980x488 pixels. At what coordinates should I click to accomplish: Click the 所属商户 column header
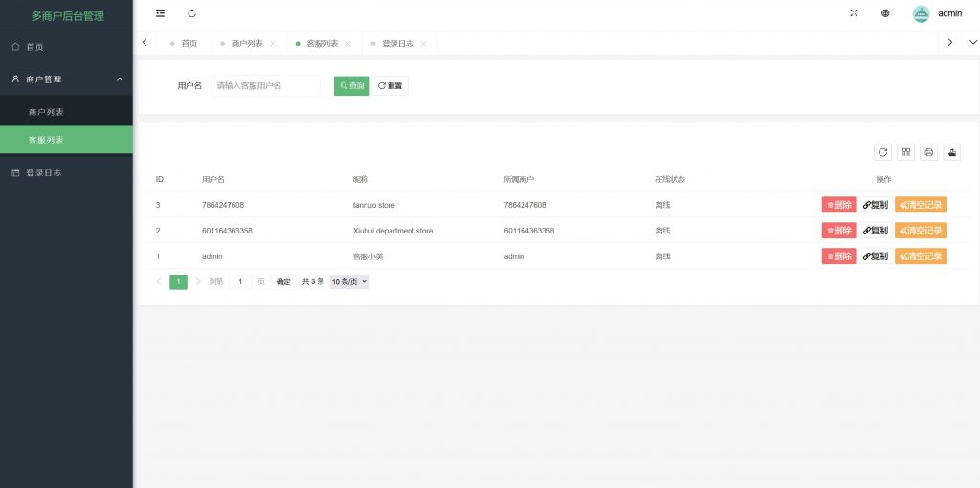(519, 179)
